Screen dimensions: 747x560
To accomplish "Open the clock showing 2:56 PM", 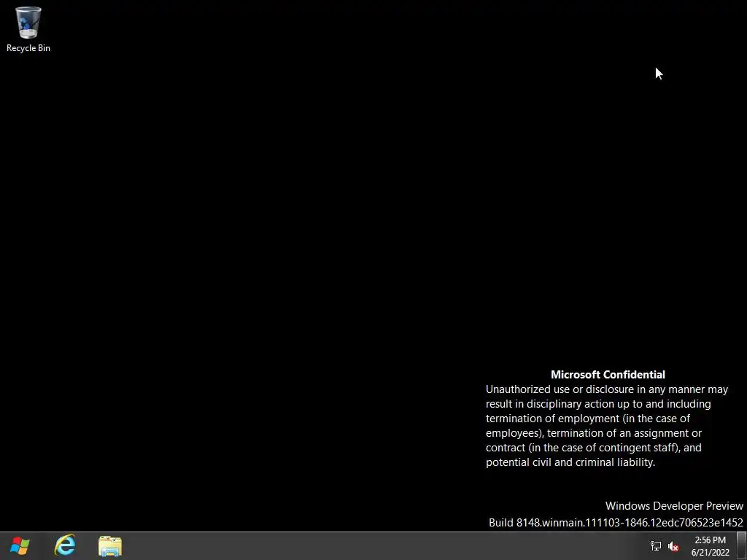I will pos(711,546).
